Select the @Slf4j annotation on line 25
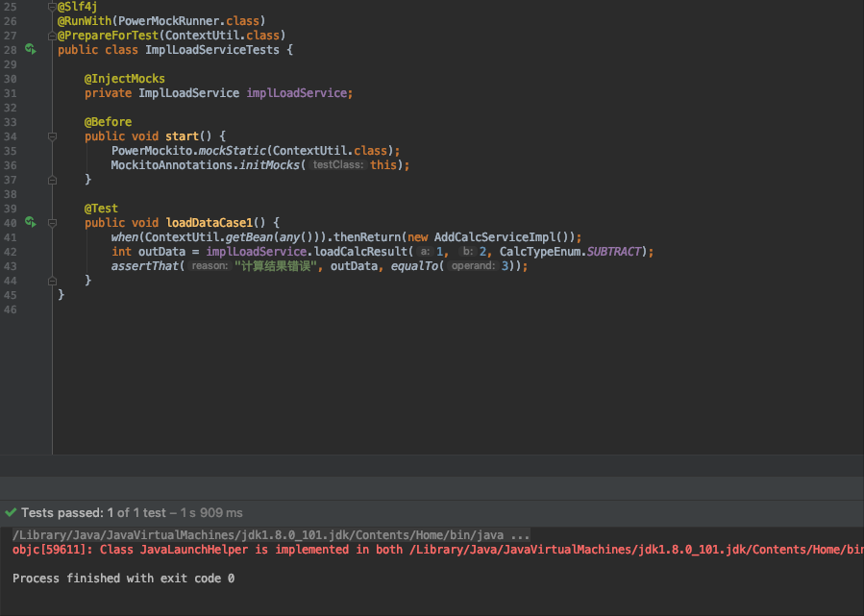 [x=75, y=6]
